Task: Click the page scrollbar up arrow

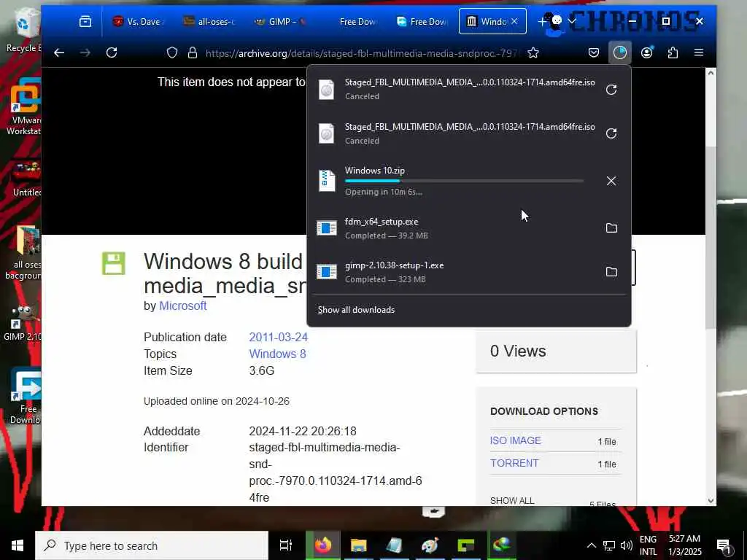Action: tap(711, 73)
